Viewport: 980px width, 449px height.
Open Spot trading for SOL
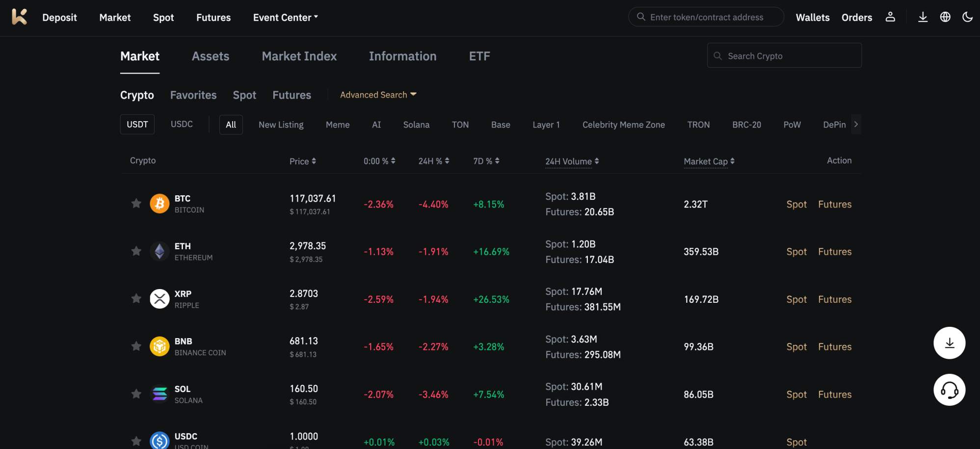(x=796, y=394)
